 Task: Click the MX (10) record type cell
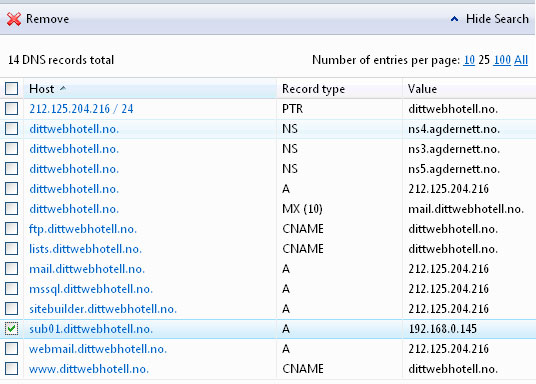click(303, 209)
